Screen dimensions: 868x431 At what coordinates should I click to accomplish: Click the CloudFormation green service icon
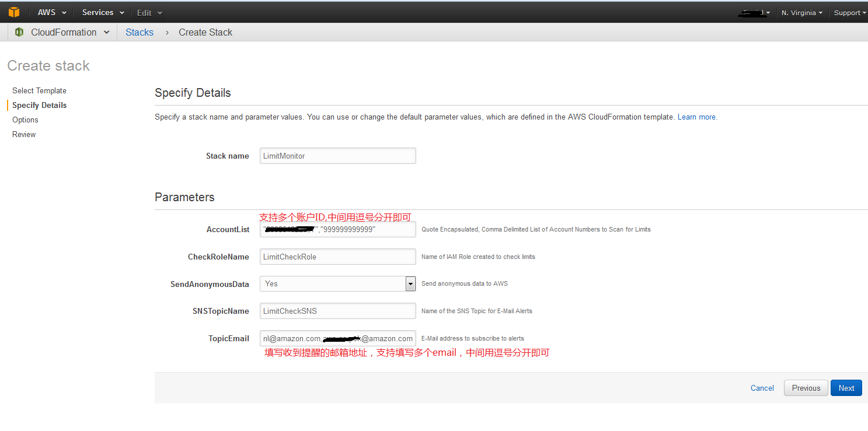coord(19,32)
